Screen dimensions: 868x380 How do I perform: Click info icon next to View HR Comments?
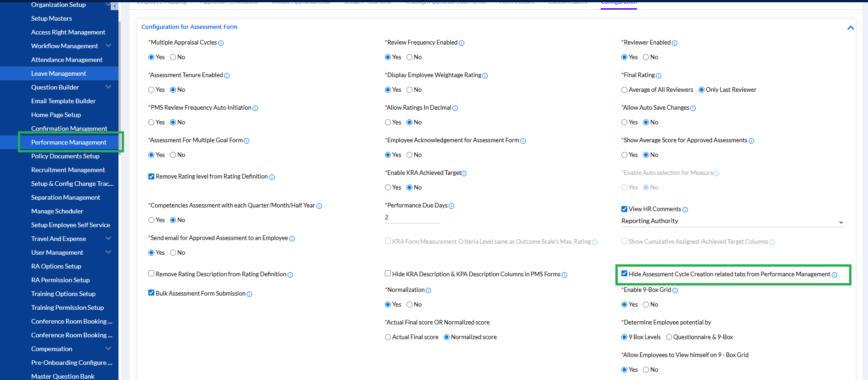click(685, 210)
